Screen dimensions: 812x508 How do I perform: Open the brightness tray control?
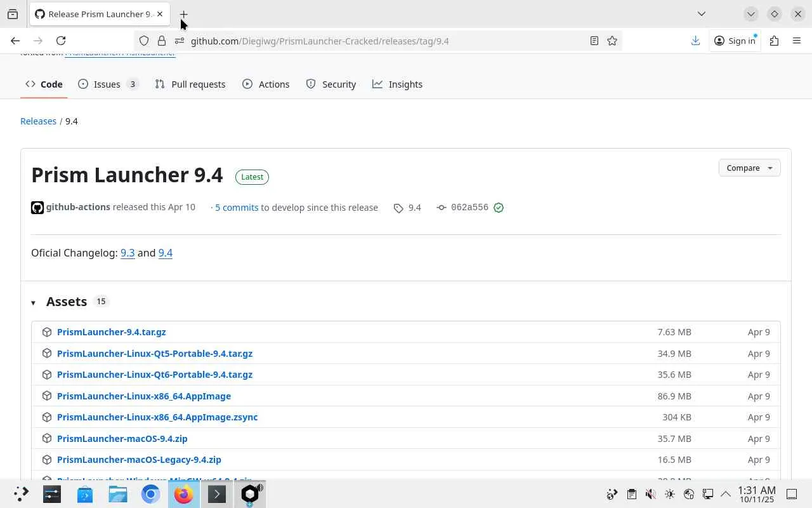(x=669, y=494)
